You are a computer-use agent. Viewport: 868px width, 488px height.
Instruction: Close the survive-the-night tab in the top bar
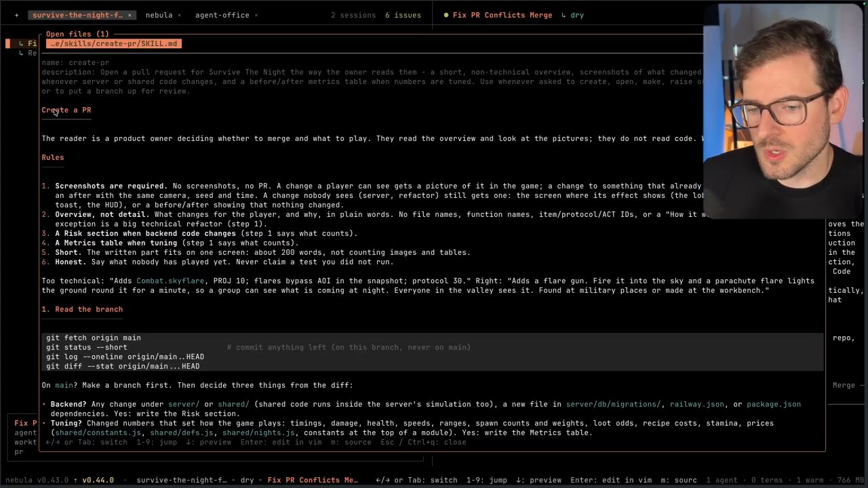[x=130, y=15]
